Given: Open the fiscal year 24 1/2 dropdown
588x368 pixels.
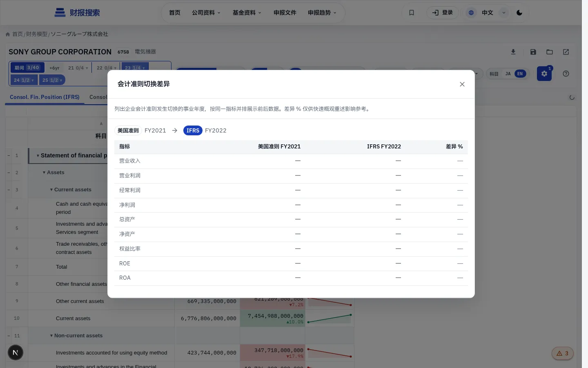Looking at the screenshot, I should tap(24, 80).
